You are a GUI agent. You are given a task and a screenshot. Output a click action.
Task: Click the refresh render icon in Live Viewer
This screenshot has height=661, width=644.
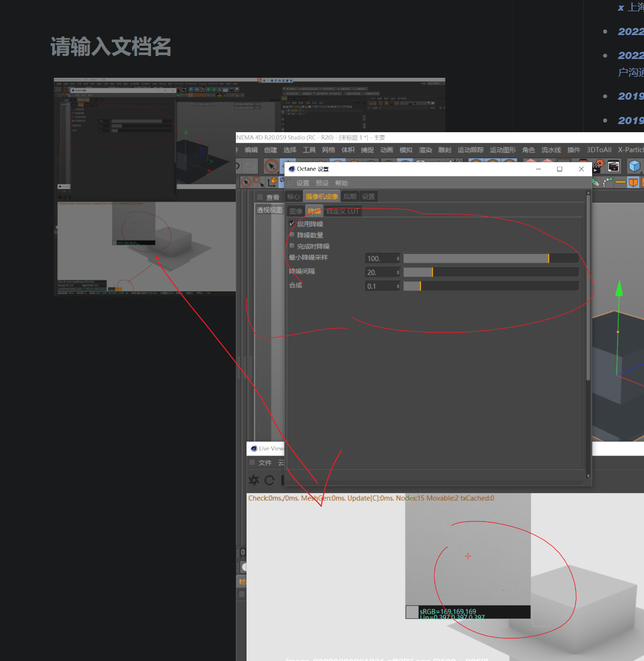[x=269, y=480]
